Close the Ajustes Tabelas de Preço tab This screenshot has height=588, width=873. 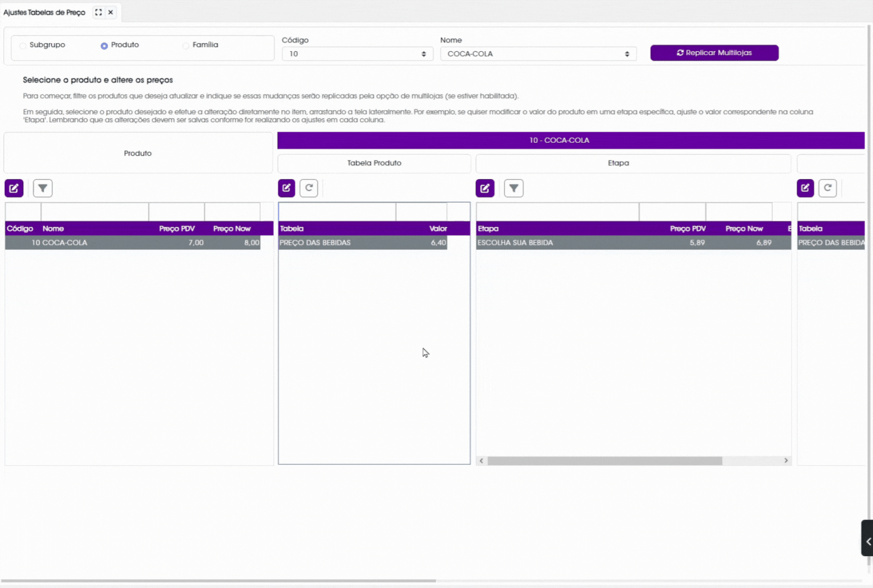[111, 12]
